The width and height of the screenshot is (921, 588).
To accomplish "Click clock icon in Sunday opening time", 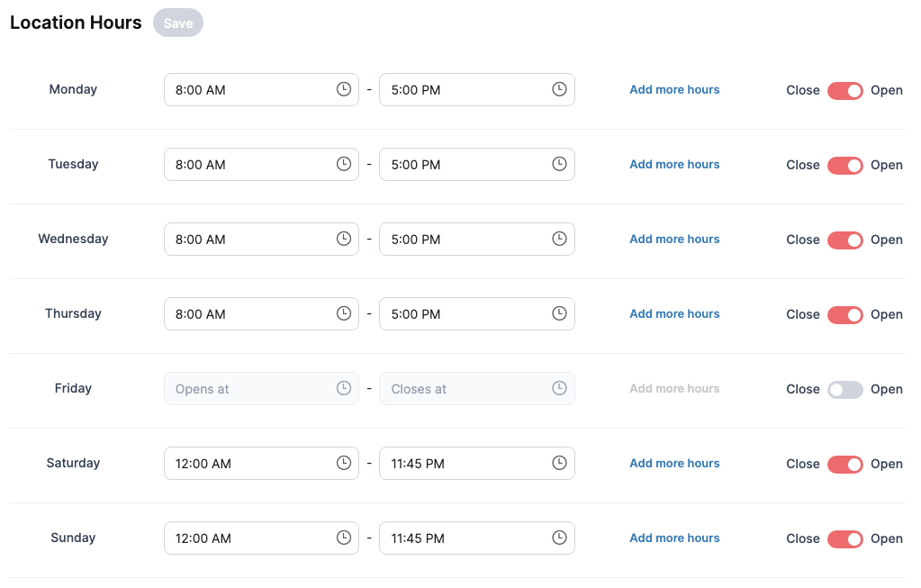I will coord(344,538).
